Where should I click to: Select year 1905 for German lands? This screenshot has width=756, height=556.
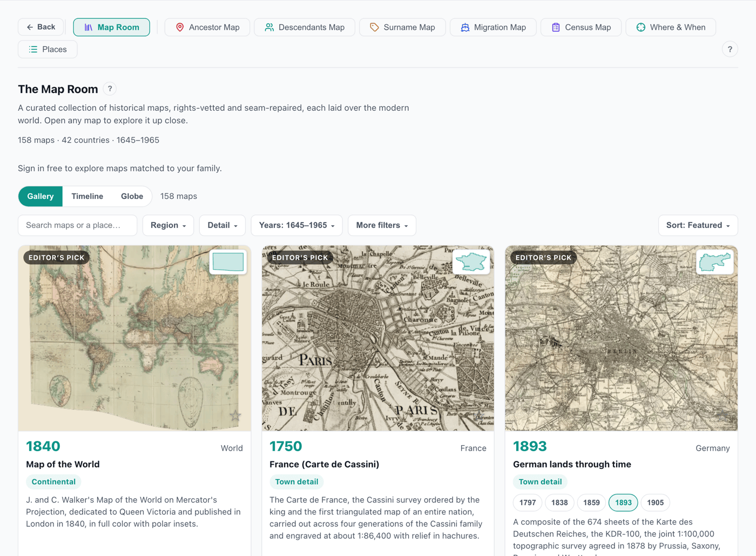(655, 503)
